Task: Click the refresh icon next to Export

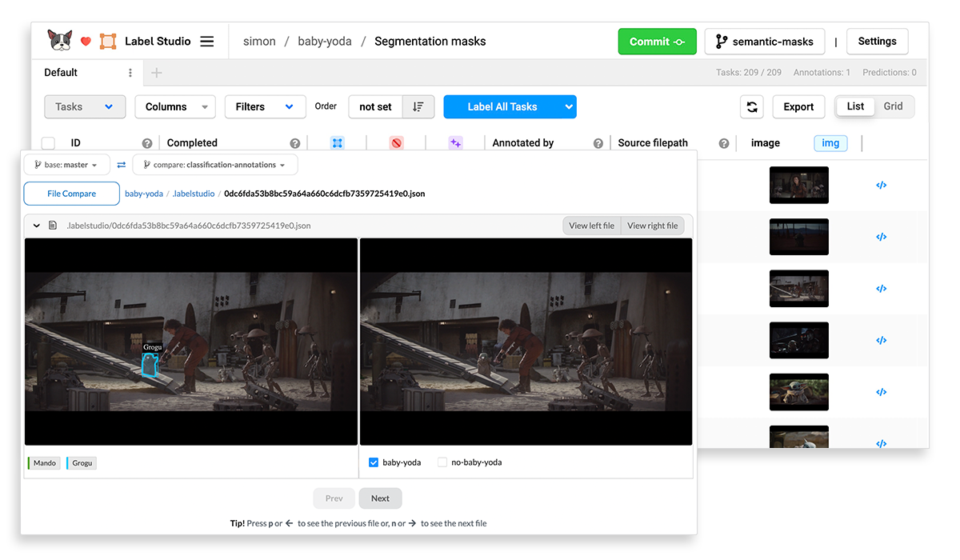Action: pos(751,106)
